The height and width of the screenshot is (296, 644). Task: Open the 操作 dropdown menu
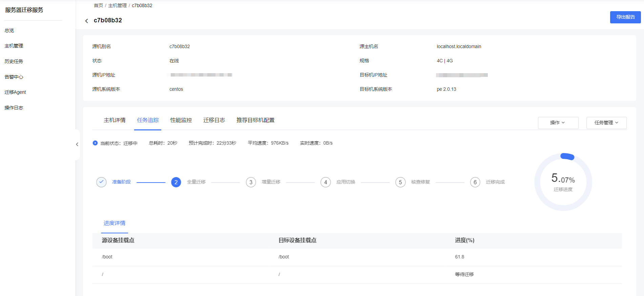coord(558,123)
